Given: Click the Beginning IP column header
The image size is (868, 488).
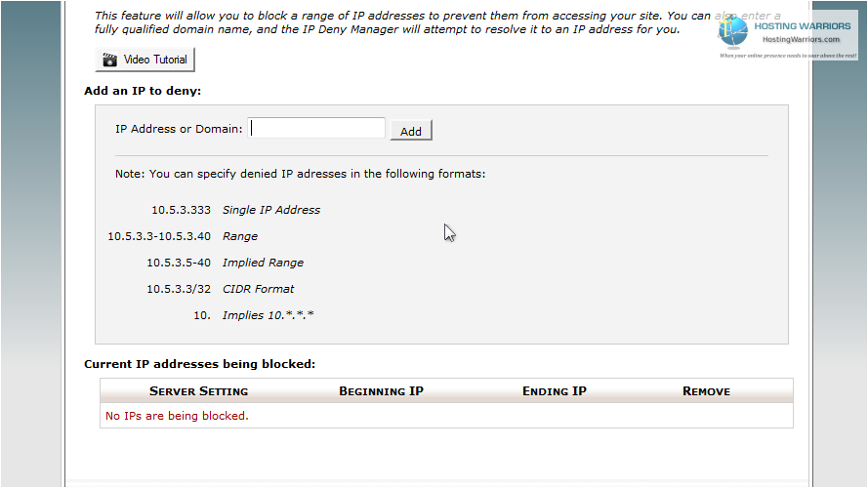Looking at the screenshot, I should pyautogui.click(x=381, y=391).
